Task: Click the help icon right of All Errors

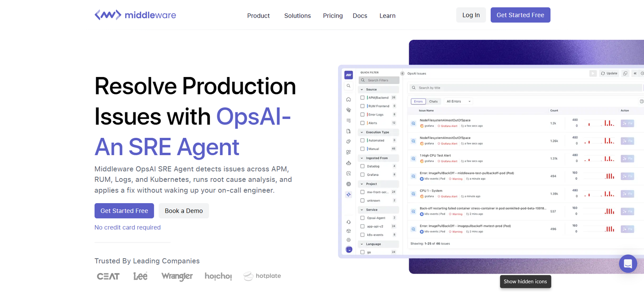Action: pyautogui.click(x=642, y=101)
